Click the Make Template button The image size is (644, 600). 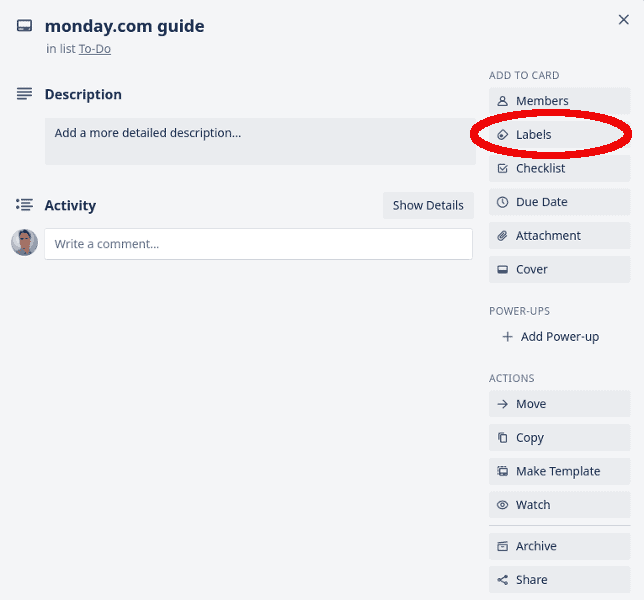[559, 471]
